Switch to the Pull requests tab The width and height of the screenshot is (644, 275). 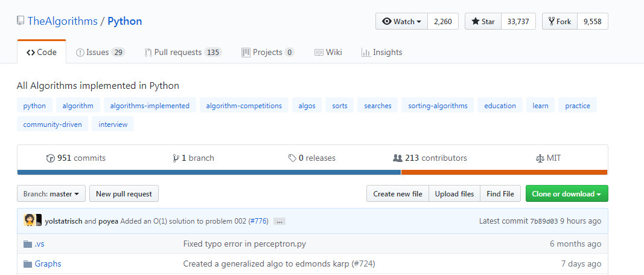pos(183,52)
